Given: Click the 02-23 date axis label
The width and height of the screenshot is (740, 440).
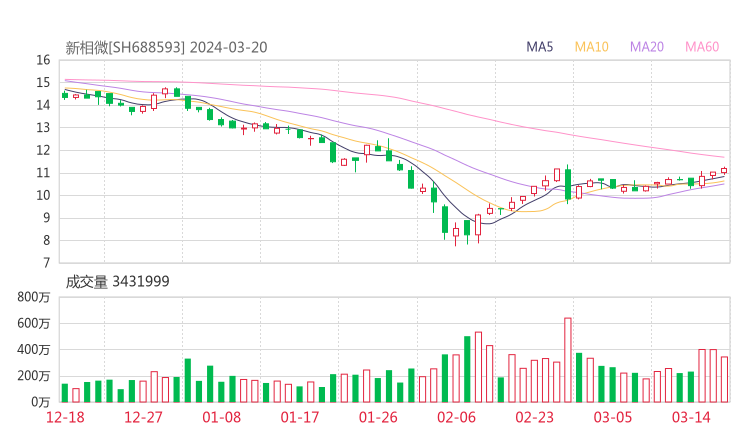Looking at the screenshot, I should (534, 417).
